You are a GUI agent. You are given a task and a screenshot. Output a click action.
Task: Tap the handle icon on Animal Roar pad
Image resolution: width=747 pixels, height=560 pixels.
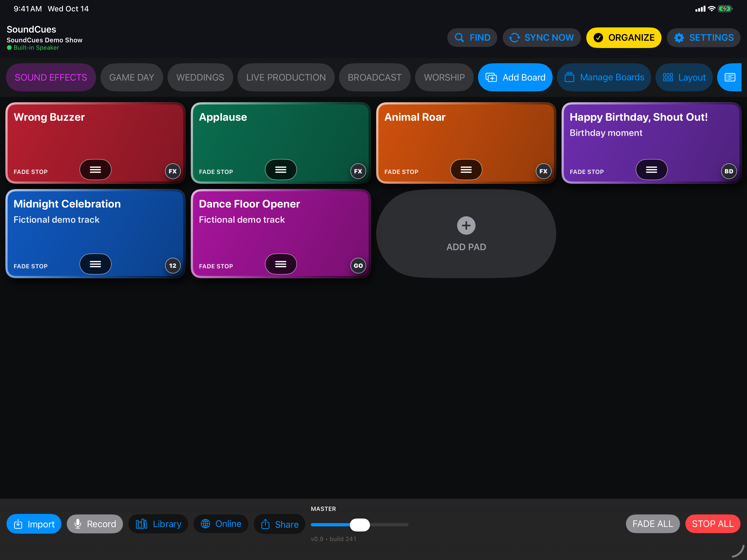(466, 170)
